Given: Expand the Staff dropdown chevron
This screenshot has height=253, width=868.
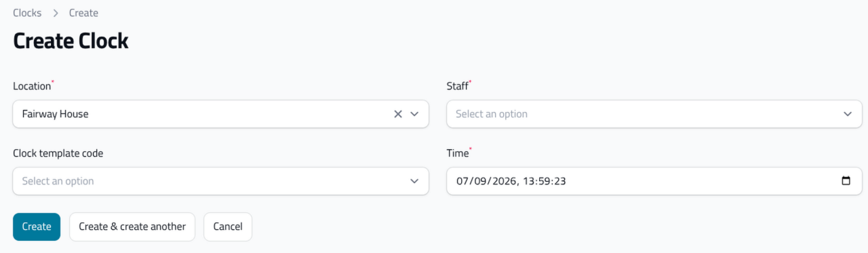Looking at the screenshot, I should pos(848,114).
